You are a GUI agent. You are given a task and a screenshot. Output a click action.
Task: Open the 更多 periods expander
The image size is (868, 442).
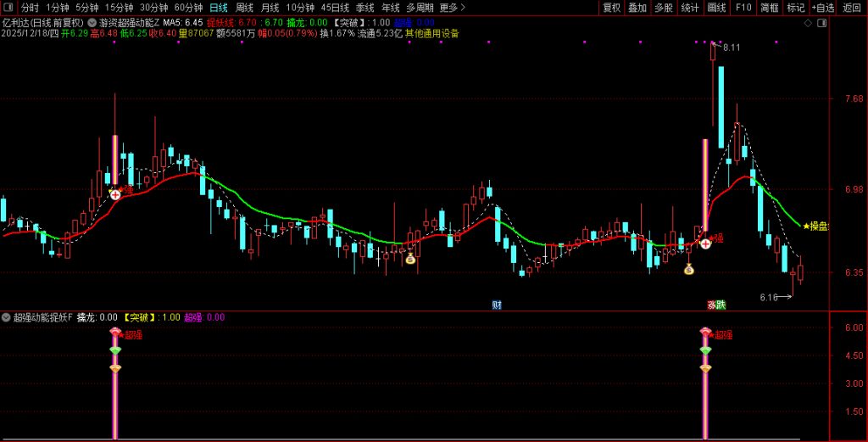(x=452, y=8)
